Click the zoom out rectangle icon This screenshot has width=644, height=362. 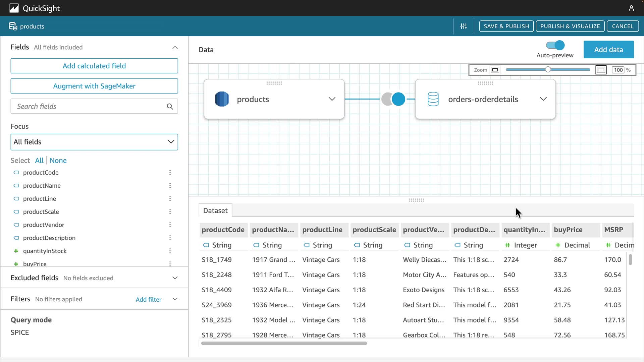(495, 70)
